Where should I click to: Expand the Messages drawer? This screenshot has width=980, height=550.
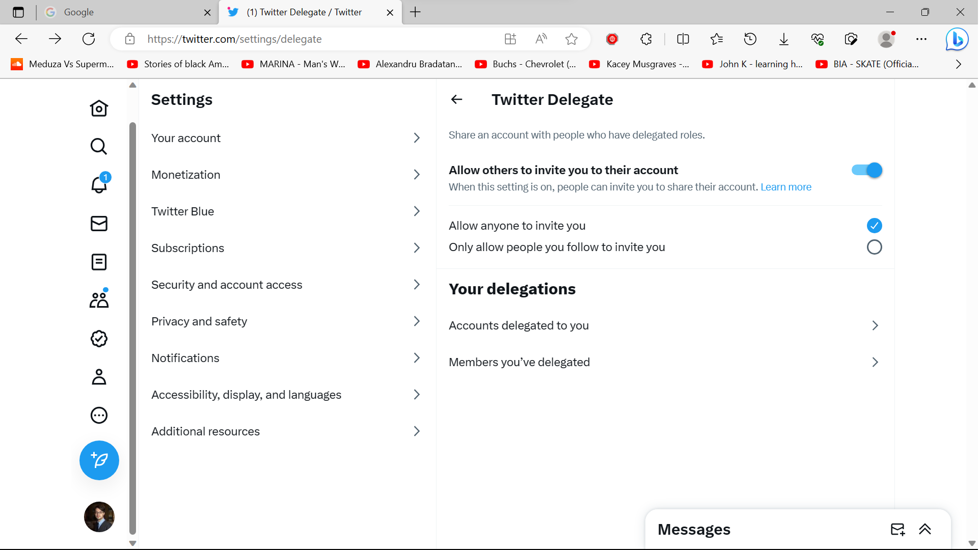tap(925, 530)
